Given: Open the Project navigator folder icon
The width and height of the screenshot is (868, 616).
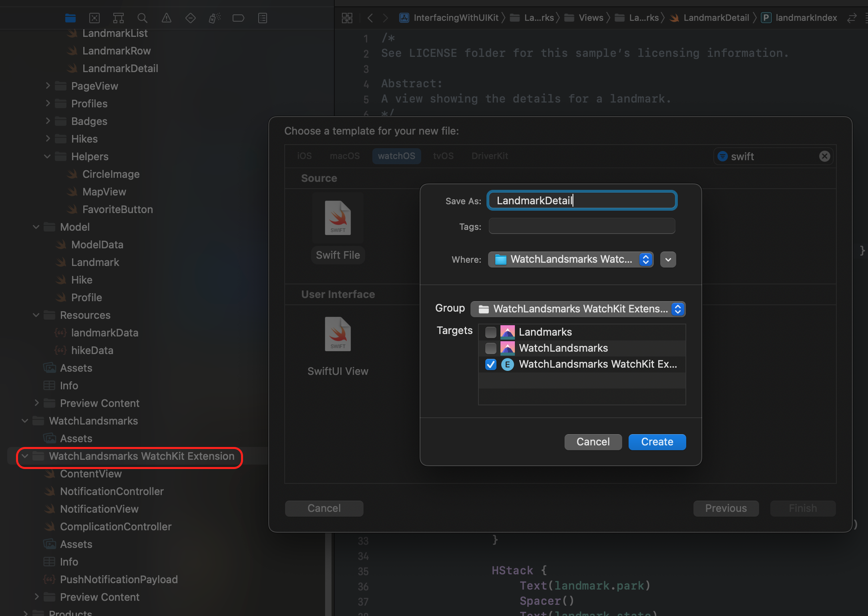Looking at the screenshot, I should coord(70,18).
